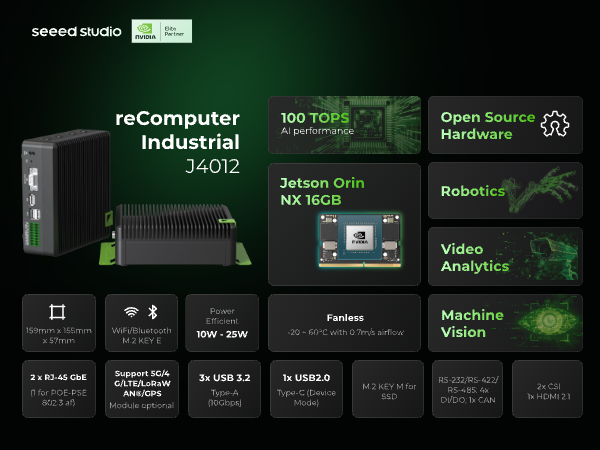Click the dimensions crop-frame icon
The width and height of the screenshot is (600, 450).
57,312
